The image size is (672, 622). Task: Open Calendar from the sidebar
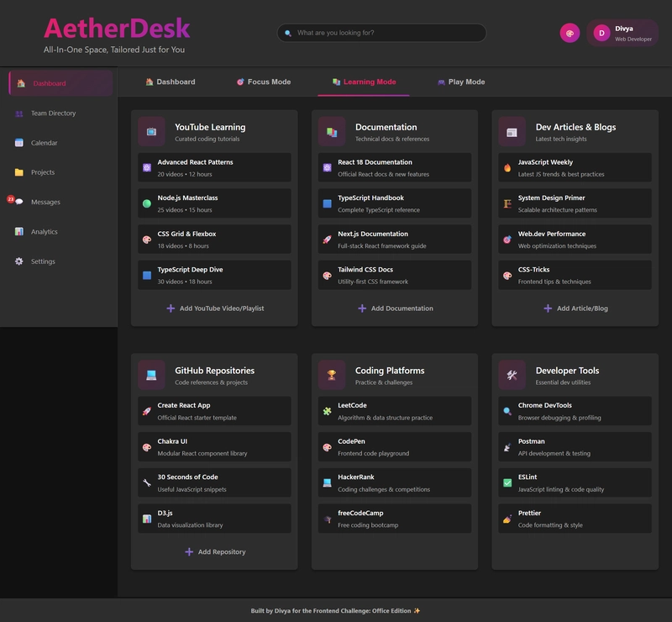click(x=60, y=143)
